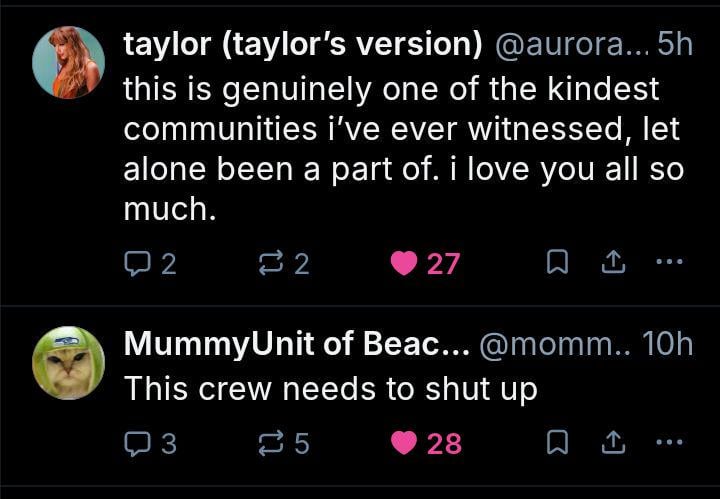Image resolution: width=720 pixels, height=499 pixels.
Task: Open taylor's profile picture avatar
Action: (x=68, y=62)
